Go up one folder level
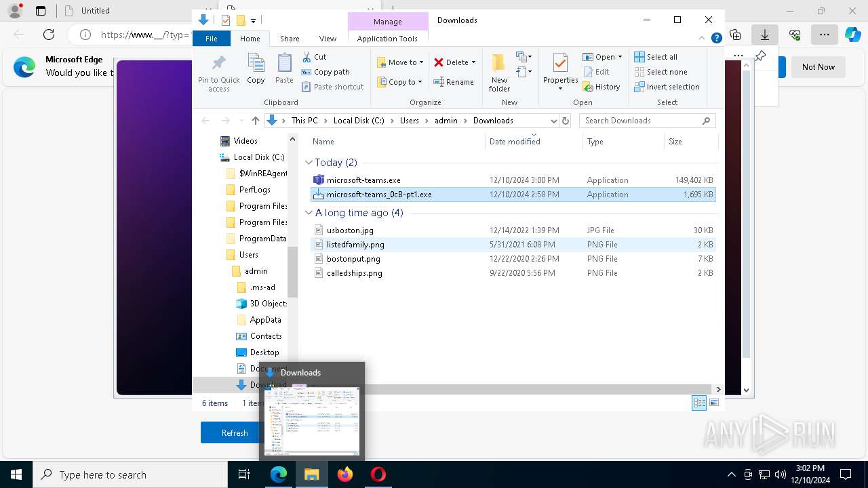Viewport: 868px width, 488px height. 255,121
